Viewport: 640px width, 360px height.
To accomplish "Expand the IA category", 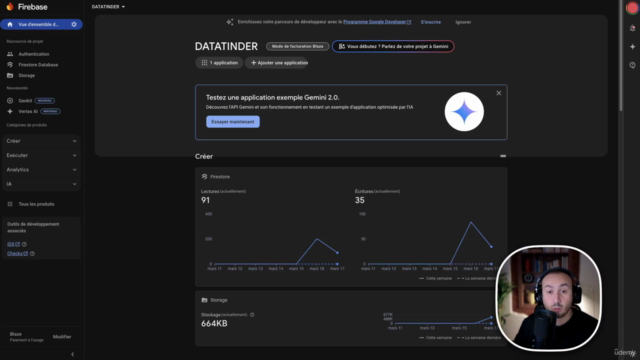I will click(x=41, y=184).
